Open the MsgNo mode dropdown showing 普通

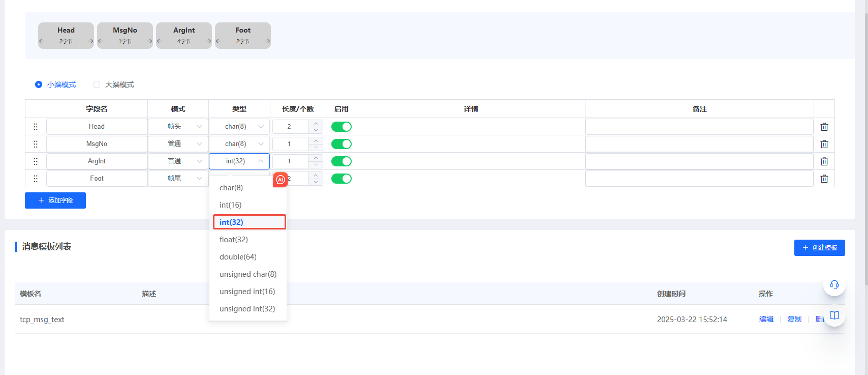point(178,144)
